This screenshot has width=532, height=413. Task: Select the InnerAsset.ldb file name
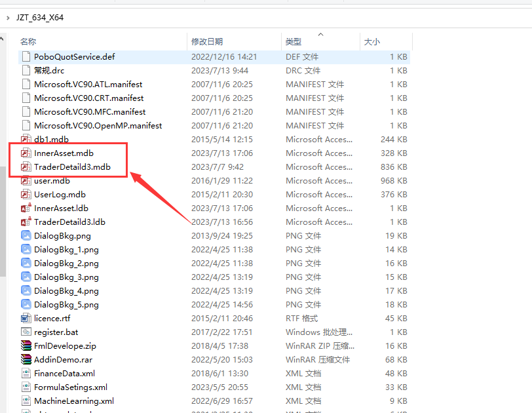(x=61, y=208)
